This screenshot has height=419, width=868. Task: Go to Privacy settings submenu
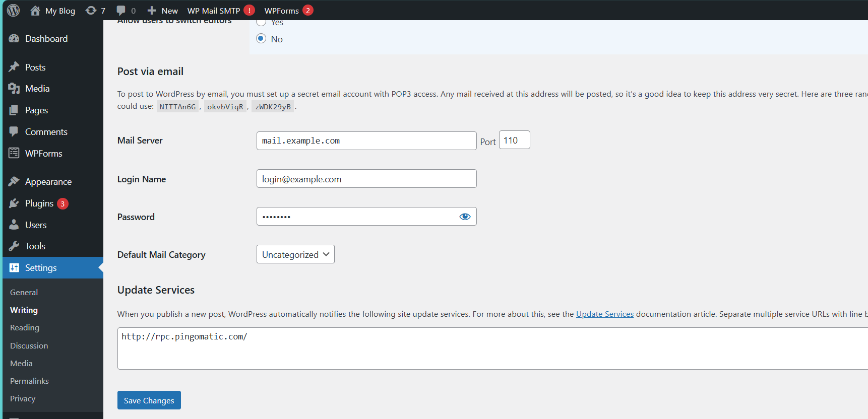(23, 398)
